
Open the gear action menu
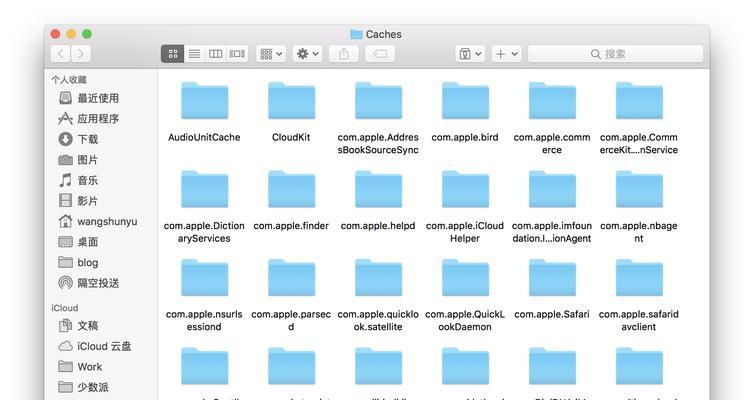308,54
